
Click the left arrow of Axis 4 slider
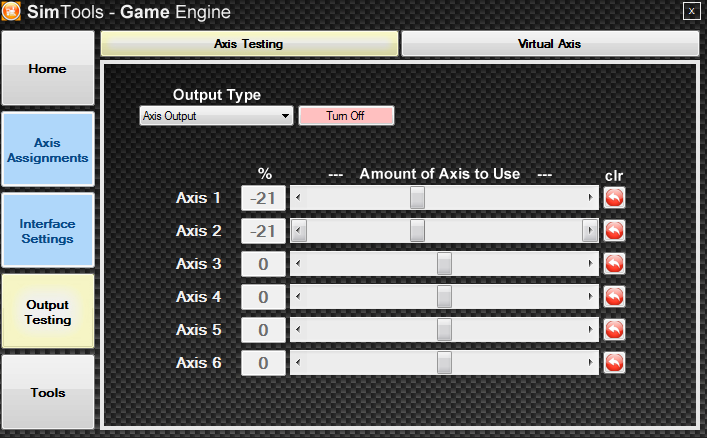pos(298,296)
